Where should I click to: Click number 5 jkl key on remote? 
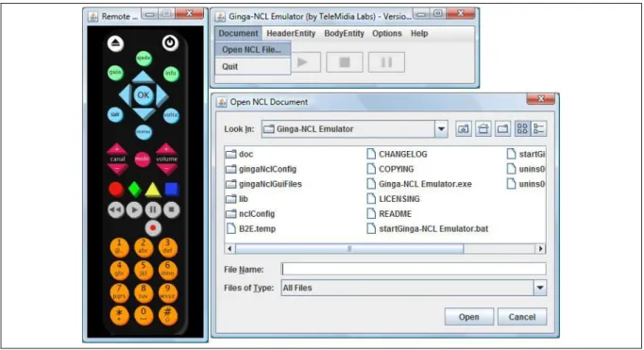(x=144, y=270)
